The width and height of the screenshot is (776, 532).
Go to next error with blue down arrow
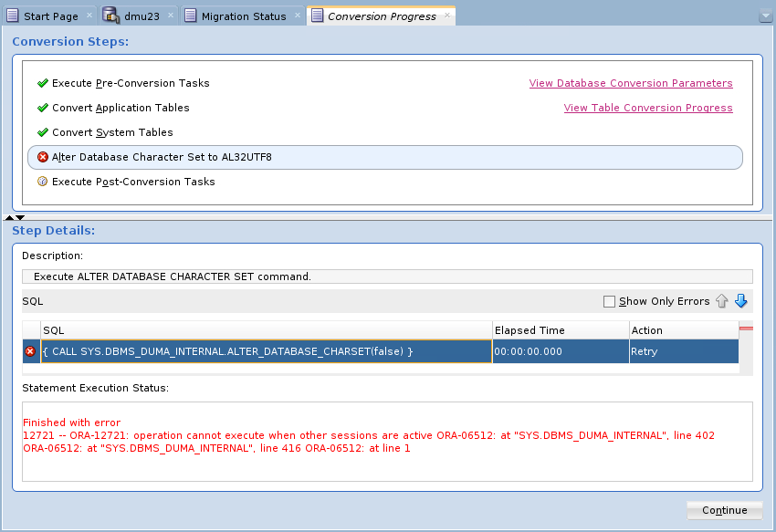(741, 301)
